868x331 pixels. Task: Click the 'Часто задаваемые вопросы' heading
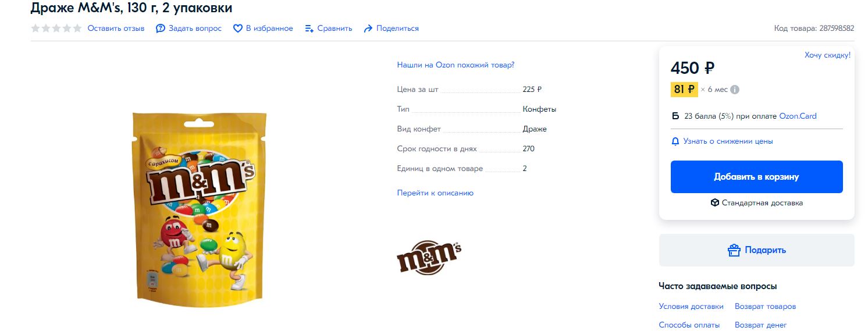718,286
